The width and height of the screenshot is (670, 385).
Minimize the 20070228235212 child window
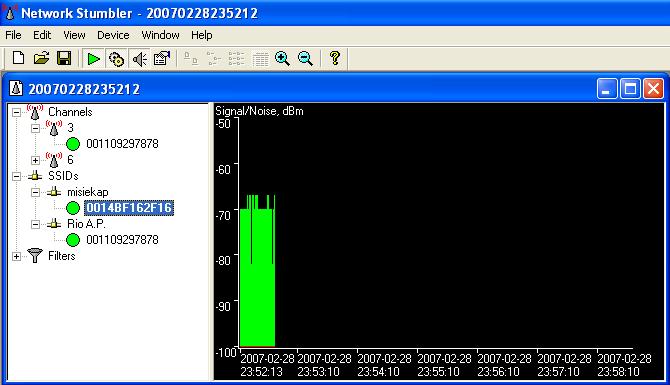[606, 89]
